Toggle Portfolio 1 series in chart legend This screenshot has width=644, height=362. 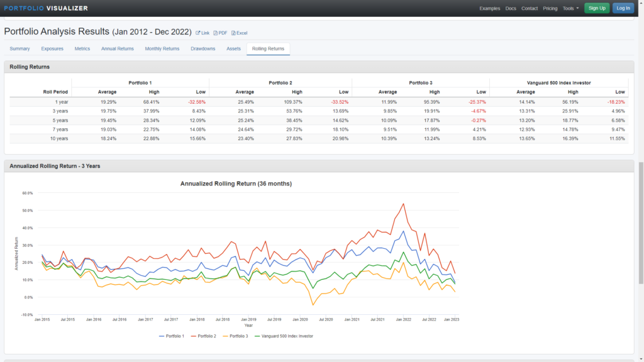point(172,336)
